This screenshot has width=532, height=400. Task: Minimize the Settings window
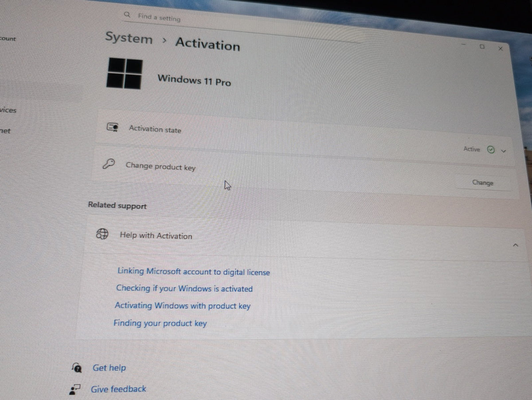(x=463, y=45)
